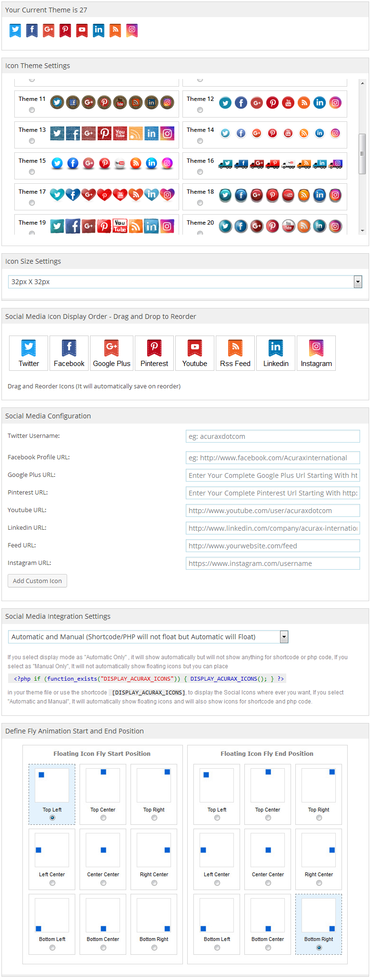
Task: Click the Google Plus tile in display order
Action: pos(112,353)
